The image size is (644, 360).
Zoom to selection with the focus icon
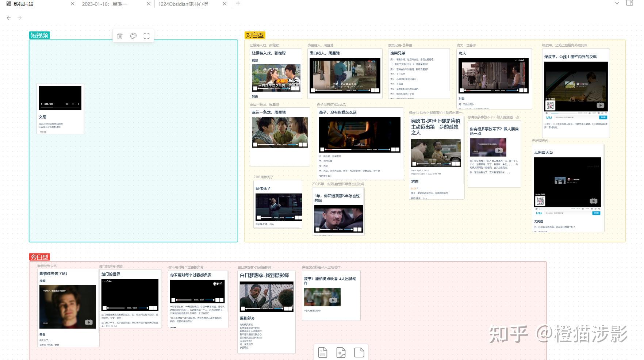(146, 36)
